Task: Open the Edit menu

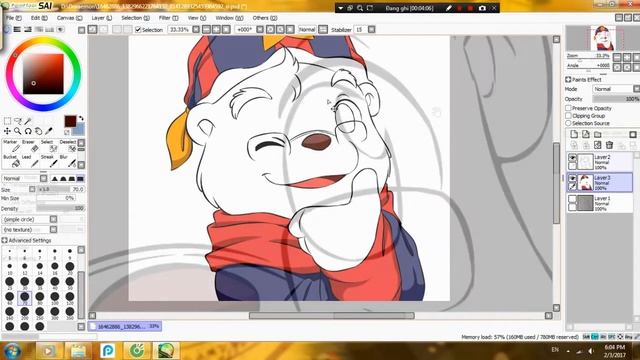Action: tap(39, 18)
